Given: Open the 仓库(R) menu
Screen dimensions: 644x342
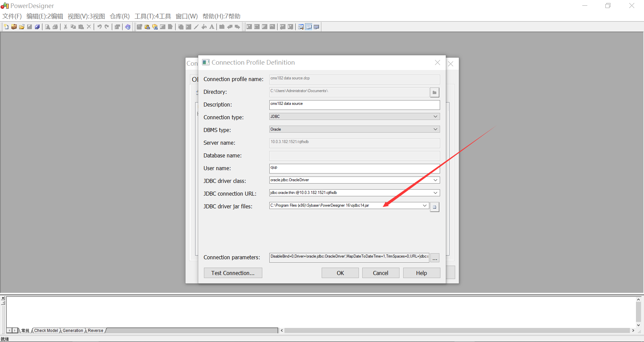Looking at the screenshot, I should click(x=120, y=16).
